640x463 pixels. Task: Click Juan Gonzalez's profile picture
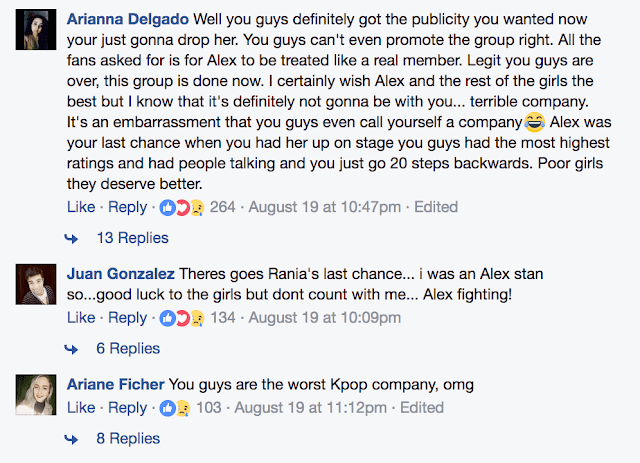pos(34,287)
